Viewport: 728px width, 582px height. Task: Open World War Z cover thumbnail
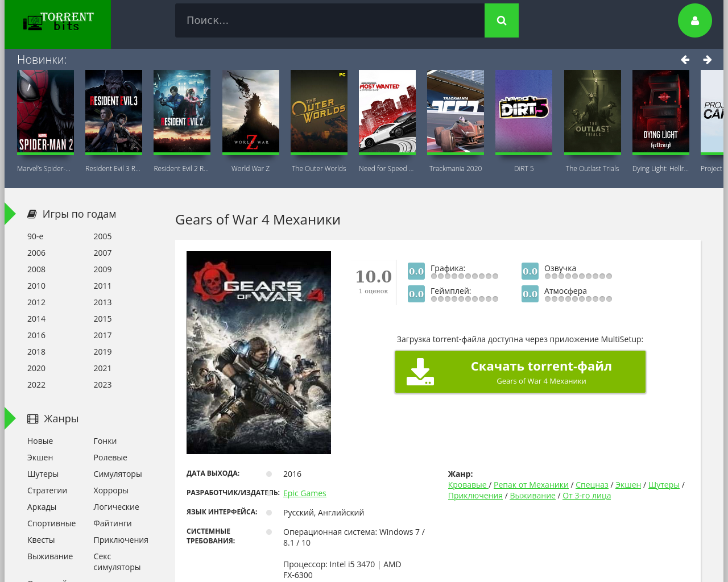(x=251, y=112)
